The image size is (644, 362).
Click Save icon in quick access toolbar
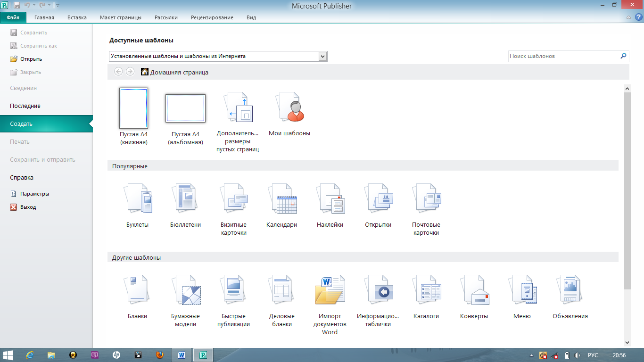[x=17, y=6]
